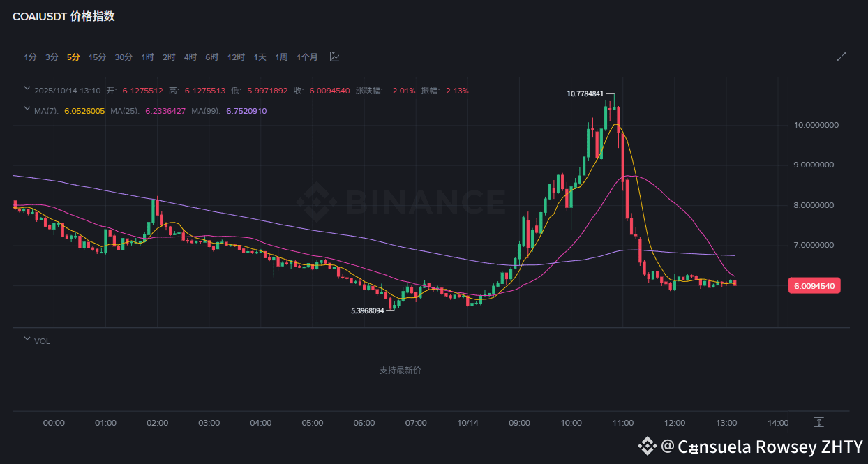Click the 11:00 time axis label
Viewport: 868px width, 464px height.
[x=623, y=423]
